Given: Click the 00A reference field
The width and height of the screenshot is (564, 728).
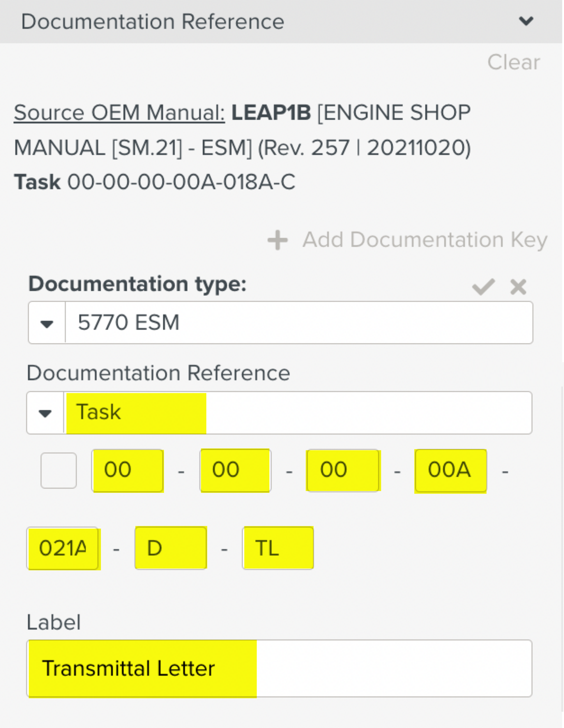Looking at the screenshot, I should [451, 470].
